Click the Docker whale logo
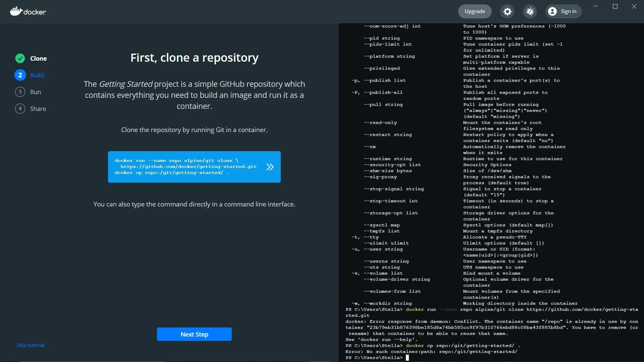The image size is (644, 362). coord(16,11)
